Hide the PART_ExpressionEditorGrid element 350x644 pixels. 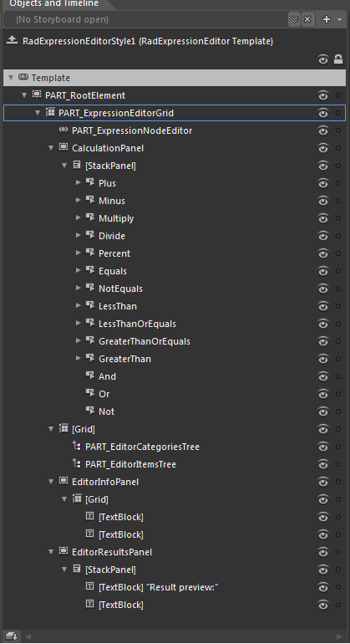[323, 113]
